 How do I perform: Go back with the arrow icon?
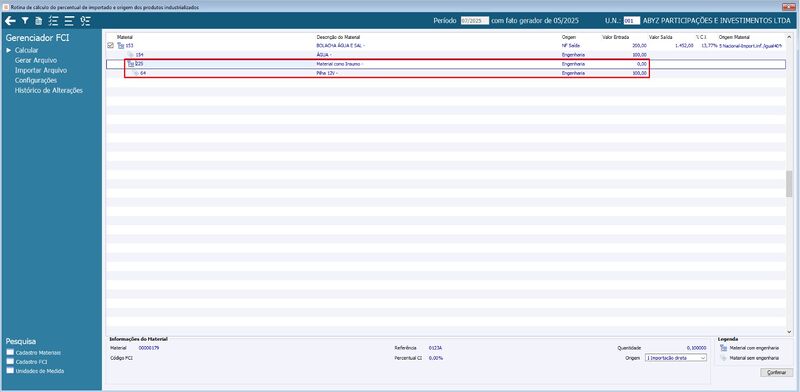coord(10,21)
